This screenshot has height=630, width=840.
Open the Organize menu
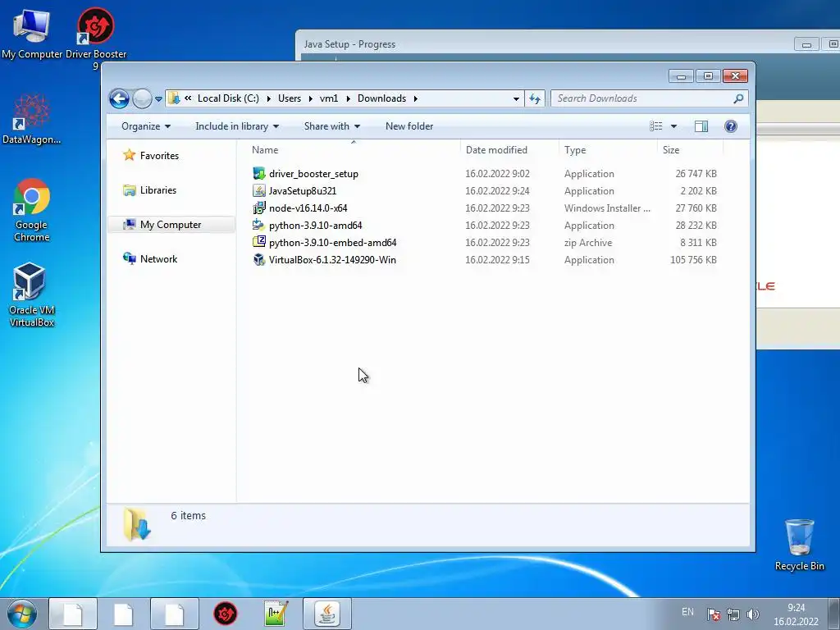click(x=146, y=126)
